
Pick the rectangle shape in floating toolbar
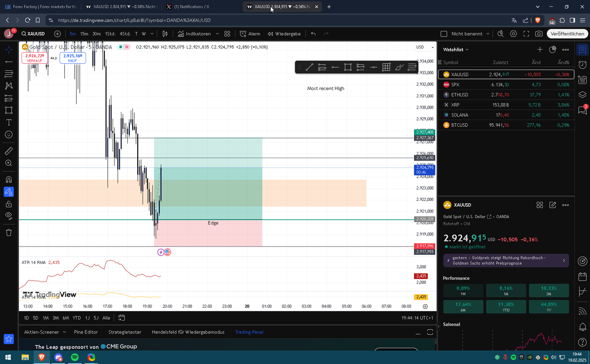348,67
